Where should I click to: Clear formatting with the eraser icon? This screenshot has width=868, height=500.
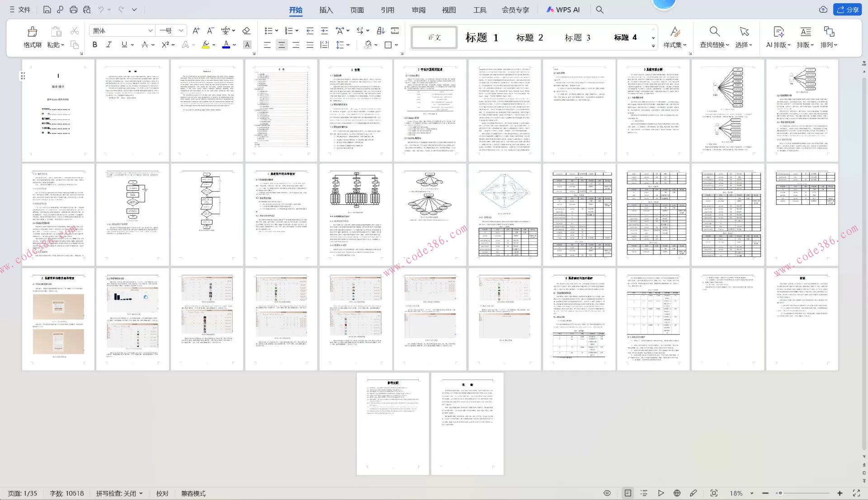click(x=246, y=31)
